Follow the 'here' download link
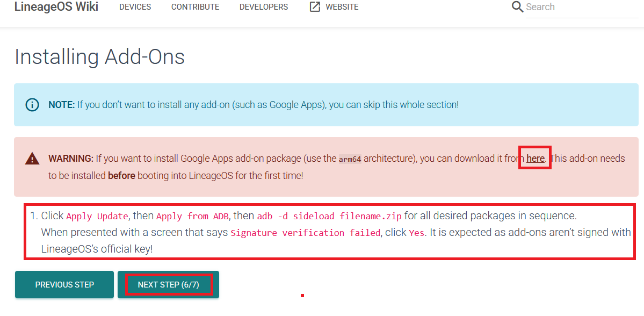Screen dimensions: 644x316 tap(536, 158)
